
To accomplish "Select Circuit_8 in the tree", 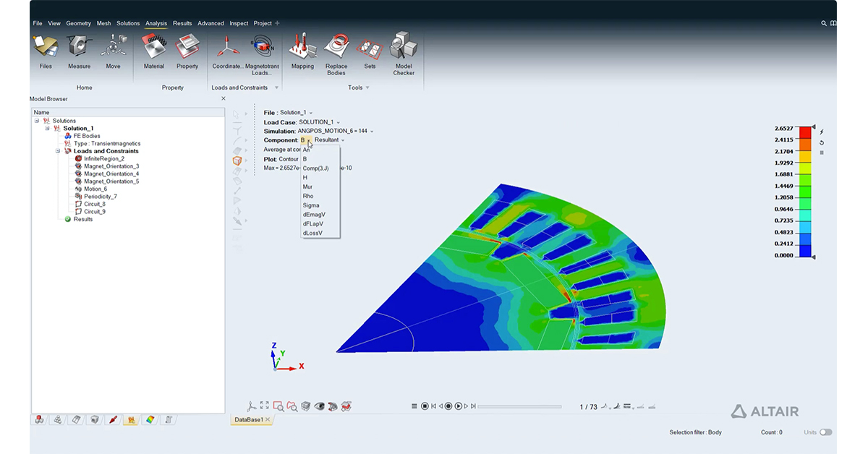I will [x=95, y=204].
